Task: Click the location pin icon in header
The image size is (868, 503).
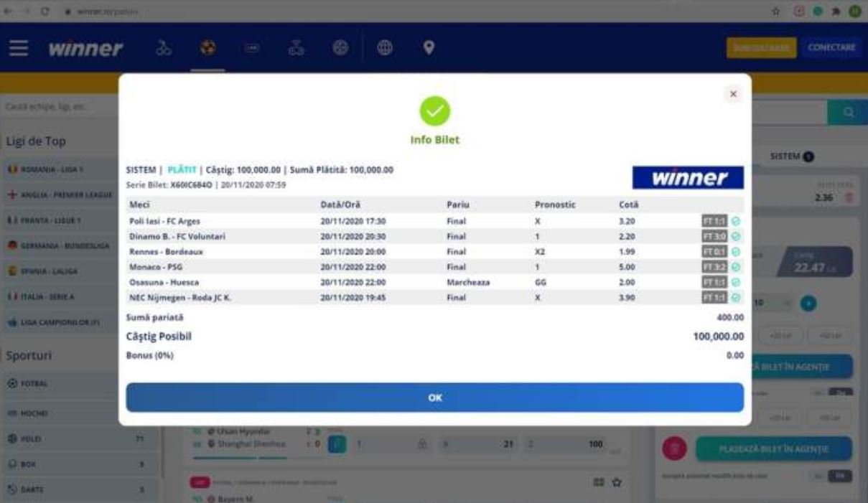Action: coord(429,48)
